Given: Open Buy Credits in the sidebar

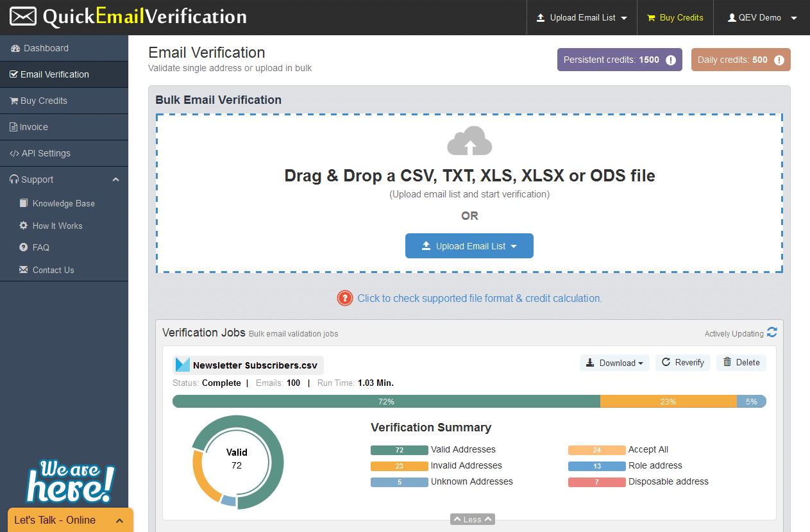Looking at the screenshot, I should [x=64, y=101].
